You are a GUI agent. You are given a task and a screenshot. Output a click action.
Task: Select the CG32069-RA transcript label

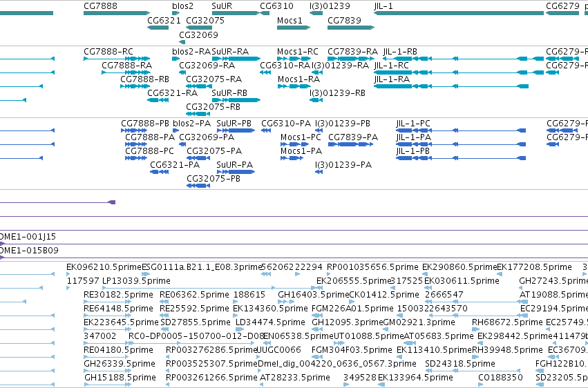(x=207, y=65)
